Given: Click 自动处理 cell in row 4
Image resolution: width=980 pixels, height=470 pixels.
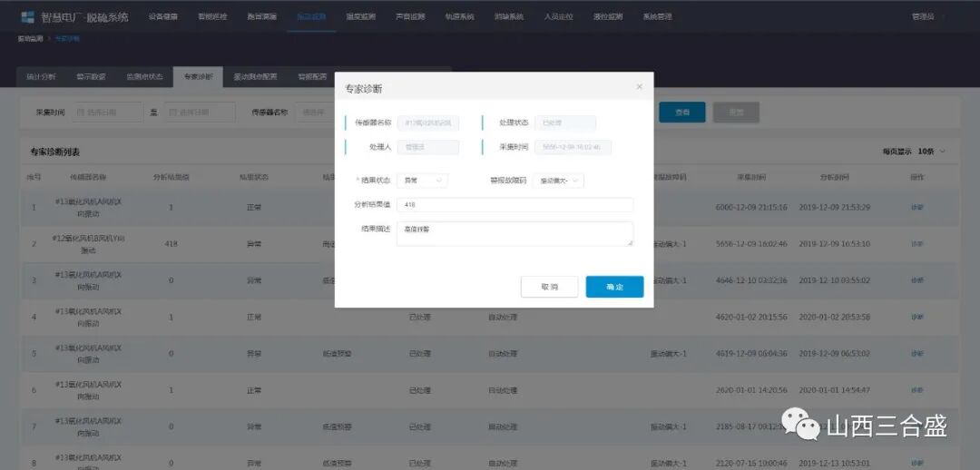Looking at the screenshot, I should point(503,317).
